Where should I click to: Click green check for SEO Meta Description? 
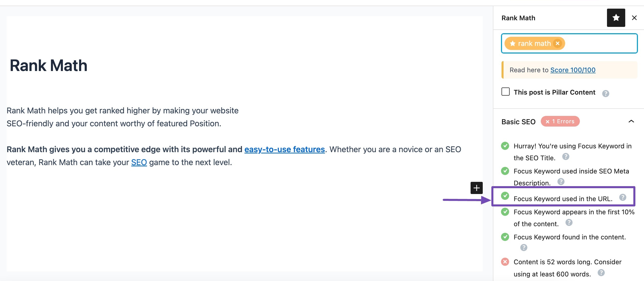click(x=505, y=171)
